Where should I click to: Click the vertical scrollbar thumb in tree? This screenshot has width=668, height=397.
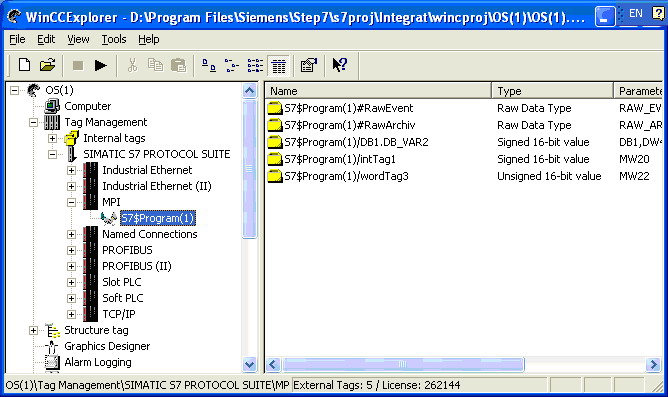[249, 169]
